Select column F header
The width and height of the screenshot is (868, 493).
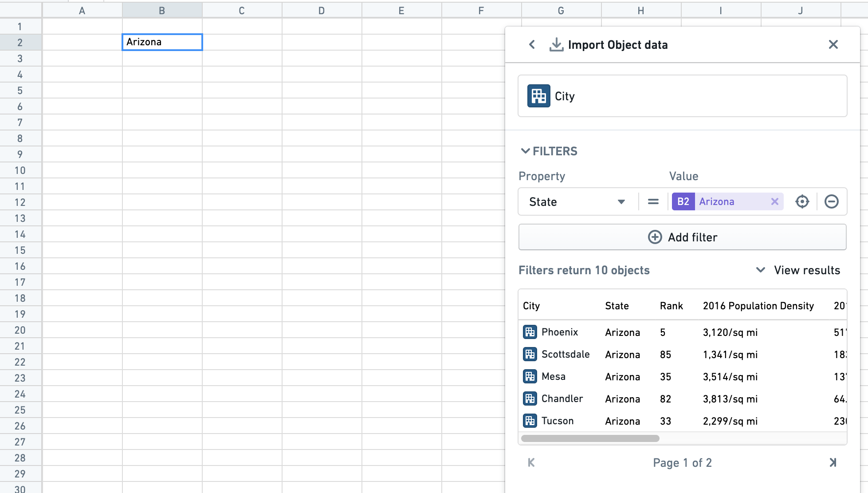point(481,11)
